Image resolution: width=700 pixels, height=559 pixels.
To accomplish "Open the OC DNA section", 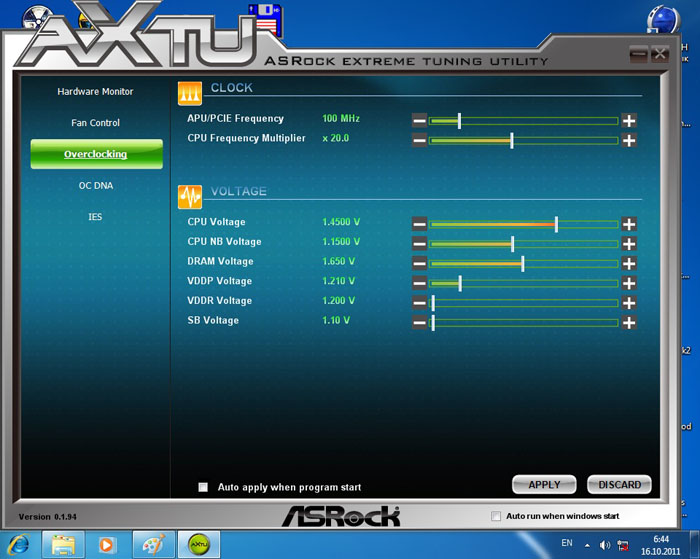I will coord(96,185).
